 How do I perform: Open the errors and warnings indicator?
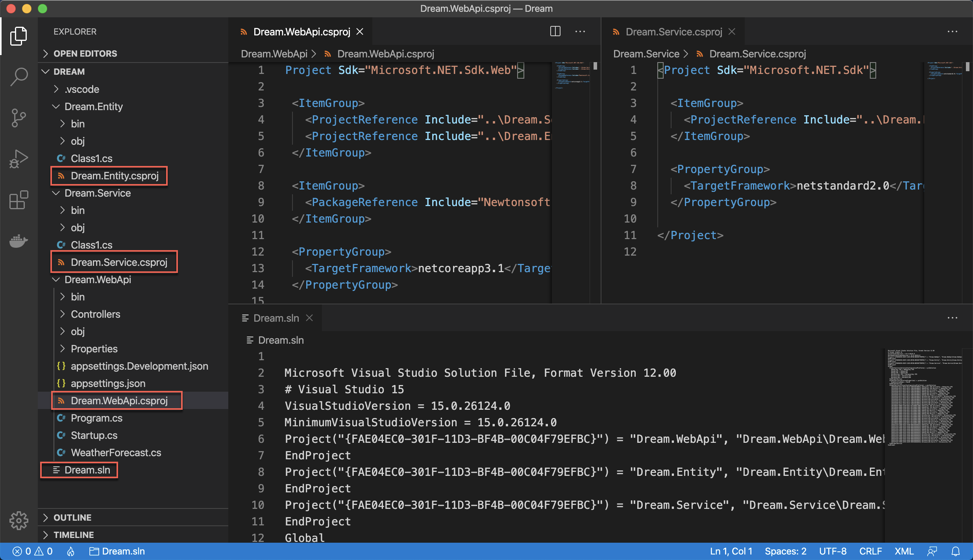point(33,551)
